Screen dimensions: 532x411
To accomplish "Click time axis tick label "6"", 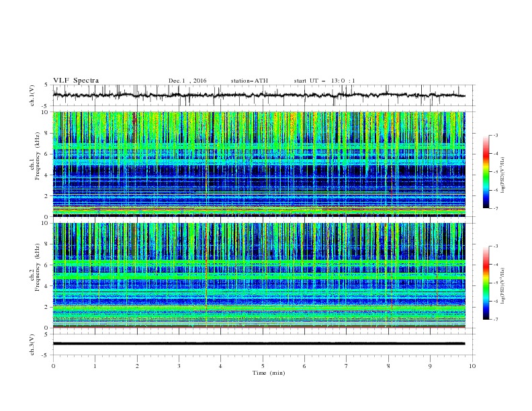I will click(304, 366).
